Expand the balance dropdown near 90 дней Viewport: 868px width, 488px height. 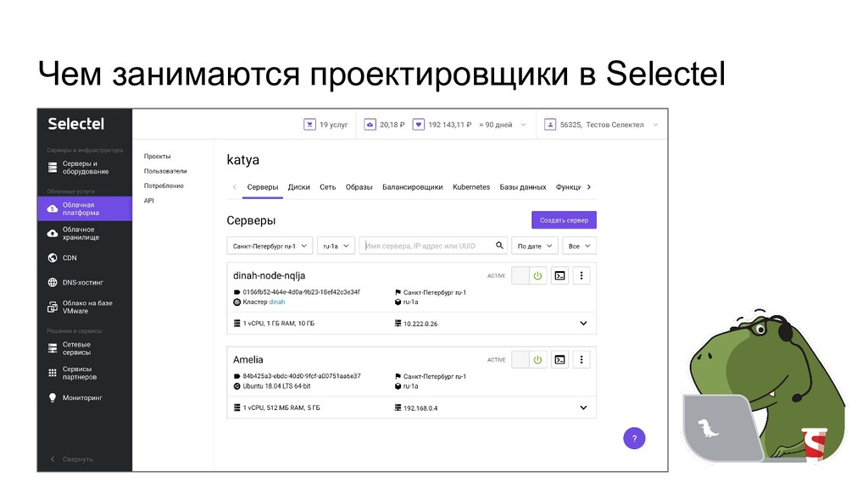(x=523, y=125)
